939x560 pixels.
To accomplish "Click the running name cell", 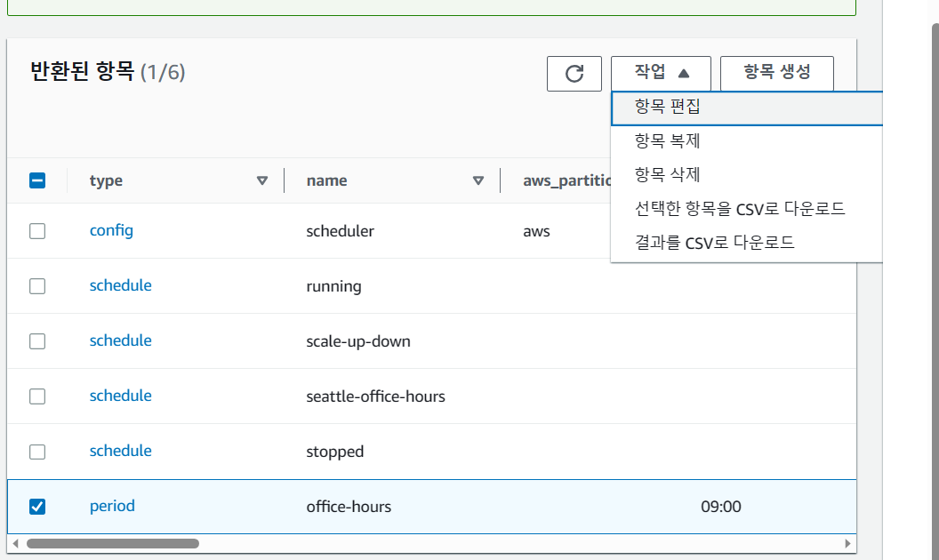I will [x=333, y=286].
